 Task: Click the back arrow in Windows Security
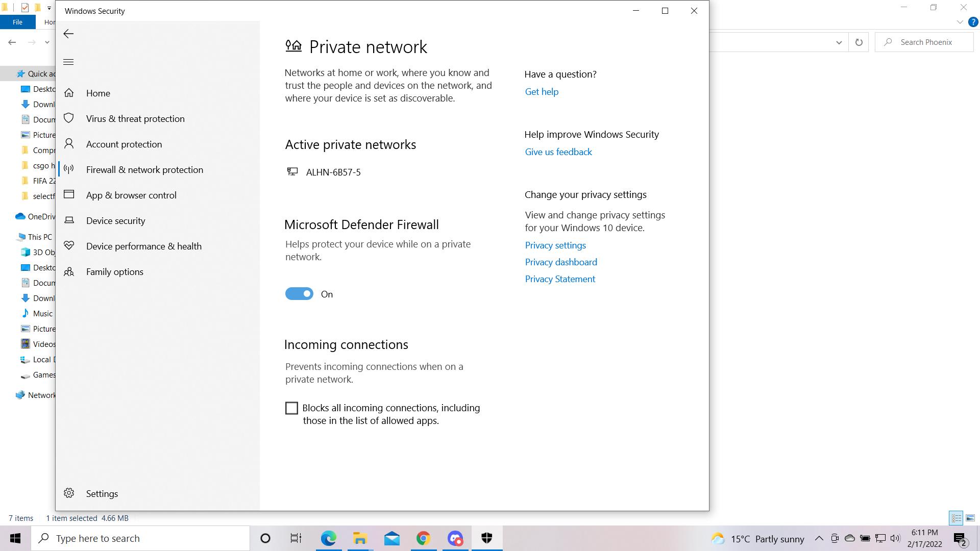tap(68, 34)
